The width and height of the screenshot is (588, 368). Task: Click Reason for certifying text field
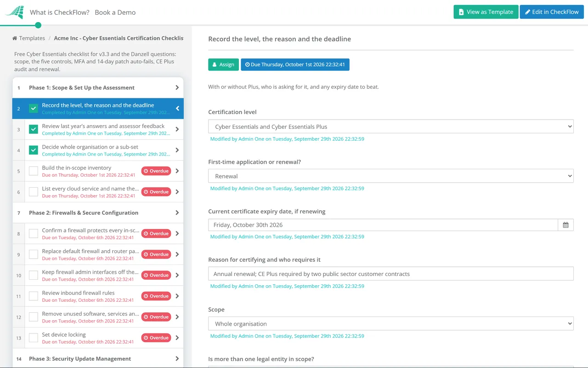point(391,274)
